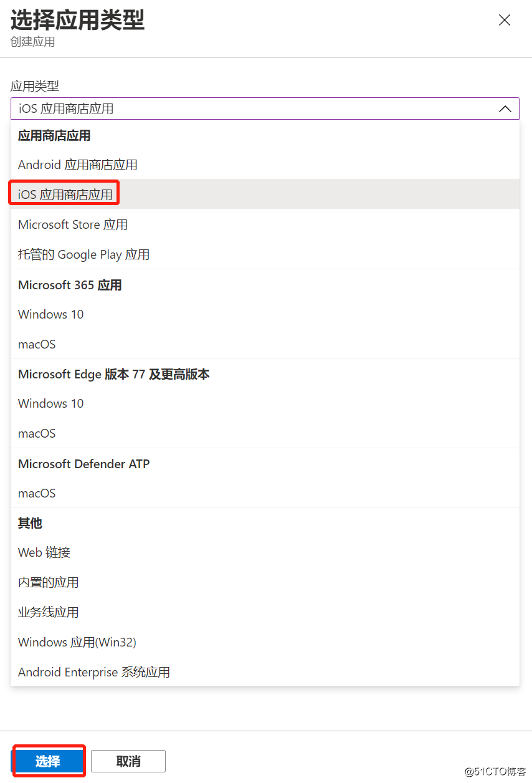Viewport: 532px width, 783px height.
Task: Select macOS under Microsoft Defender ATP
Action: [x=265, y=493]
